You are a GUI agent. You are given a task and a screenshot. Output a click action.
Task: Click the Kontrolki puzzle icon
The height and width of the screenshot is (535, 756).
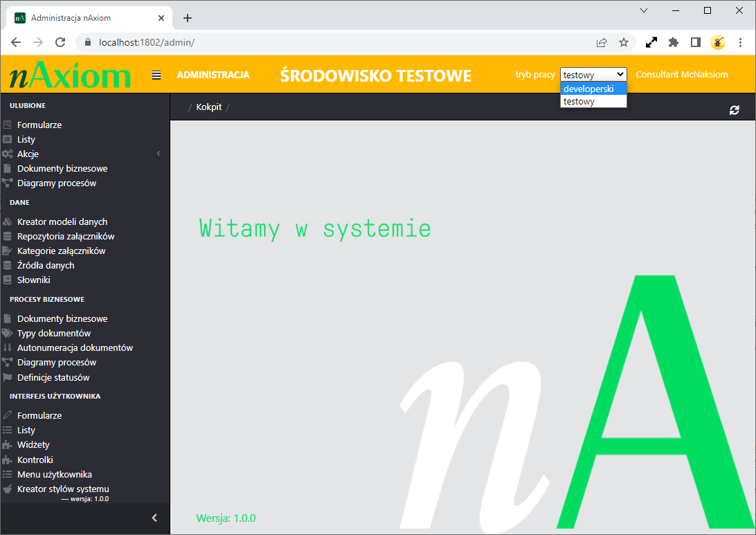pyautogui.click(x=7, y=460)
